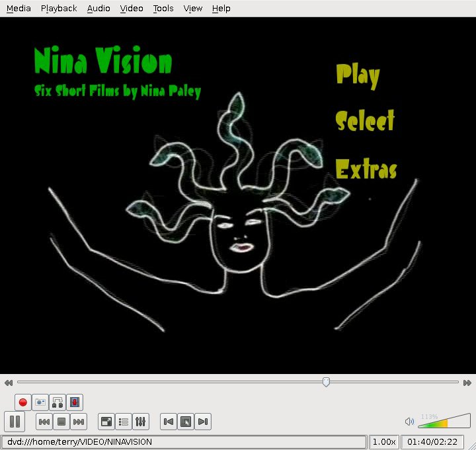This screenshot has width=476, height=450.
Task: Open the Audio menu
Action: click(x=99, y=9)
